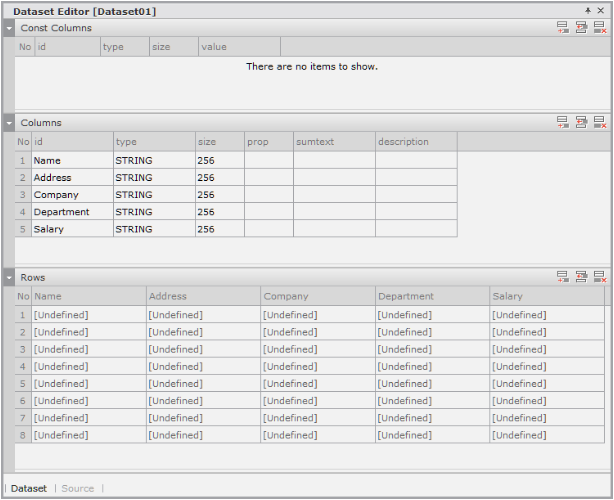This screenshot has height=500, width=614.
Task: Click the insert icon in Const Columns
Action: pyautogui.click(x=581, y=28)
